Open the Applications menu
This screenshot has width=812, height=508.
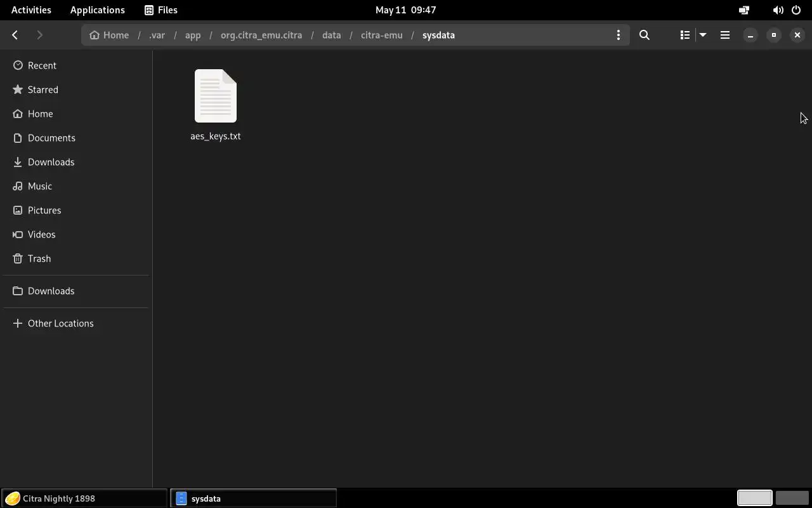point(98,10)
